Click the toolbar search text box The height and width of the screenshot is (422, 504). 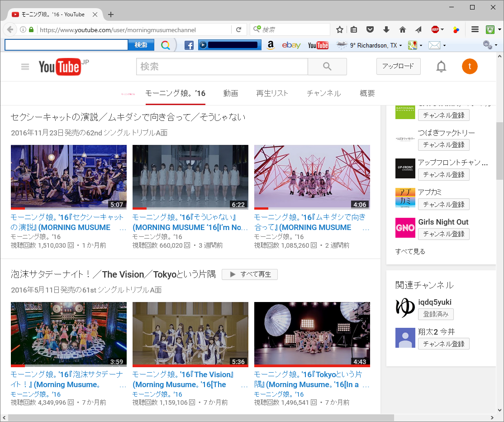(67, 45)
